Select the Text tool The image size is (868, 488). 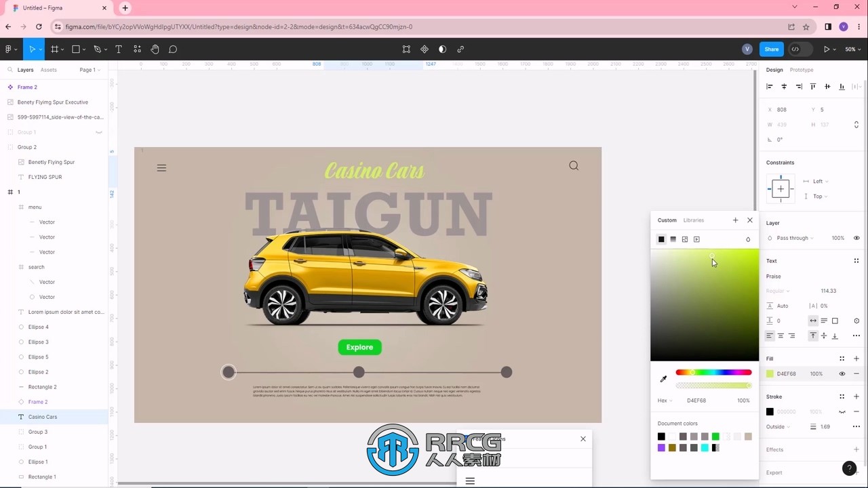coord(119,49)
